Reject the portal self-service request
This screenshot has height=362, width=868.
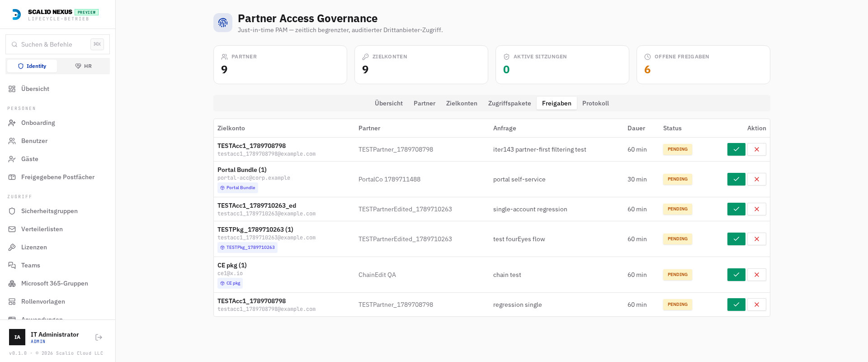pos(756,179)
